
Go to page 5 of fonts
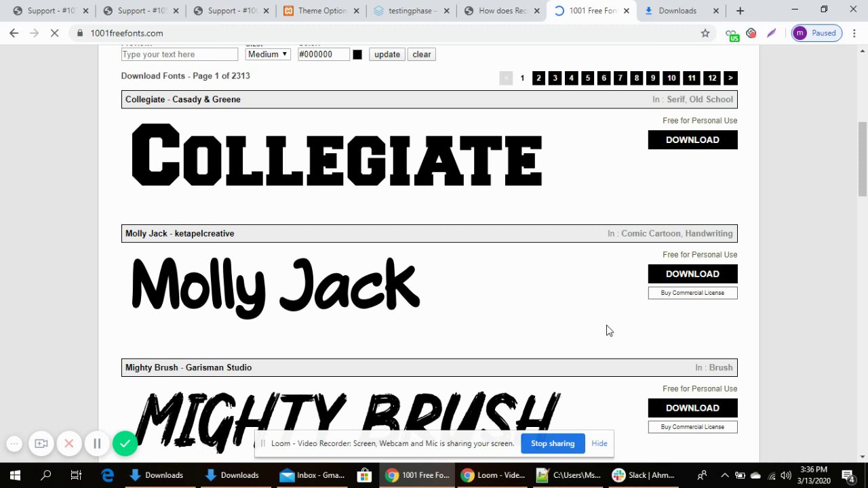[x=587, y=78]
